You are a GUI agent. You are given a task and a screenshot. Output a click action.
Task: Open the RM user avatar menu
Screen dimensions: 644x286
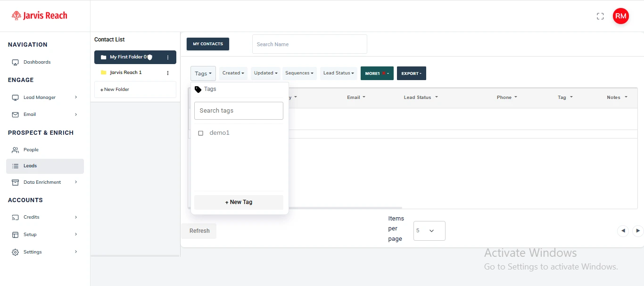(620, 16)
